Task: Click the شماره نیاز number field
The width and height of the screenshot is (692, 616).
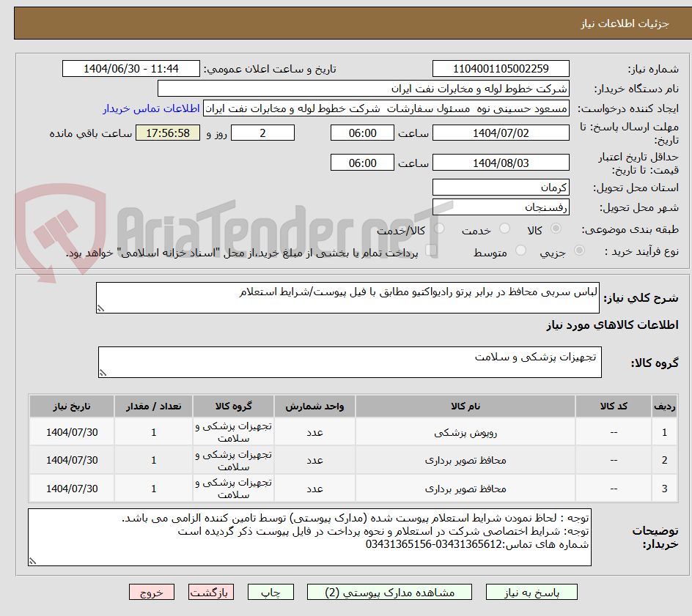Action: point(501,68)
